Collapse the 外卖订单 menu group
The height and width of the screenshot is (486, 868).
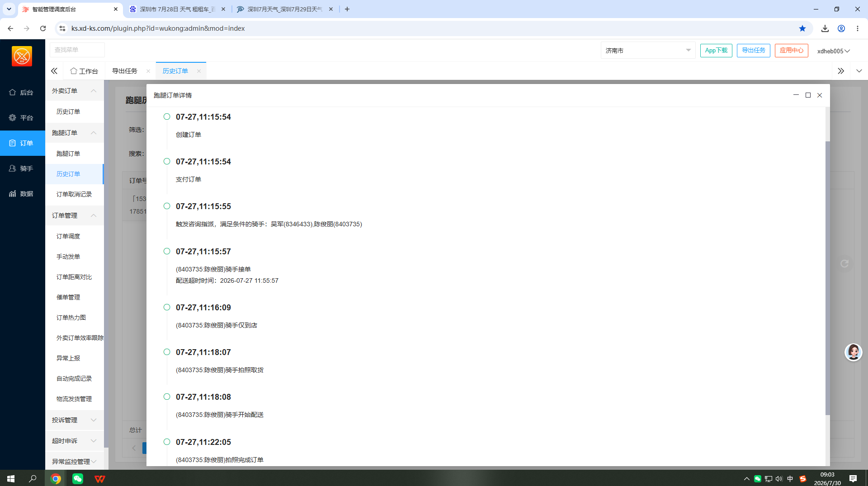(75, 91)
